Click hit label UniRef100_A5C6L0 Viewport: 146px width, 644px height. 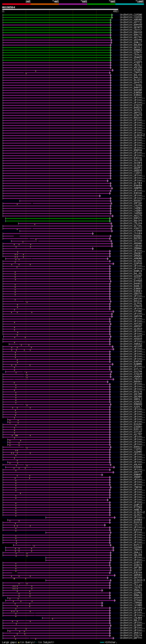[131, 65]
